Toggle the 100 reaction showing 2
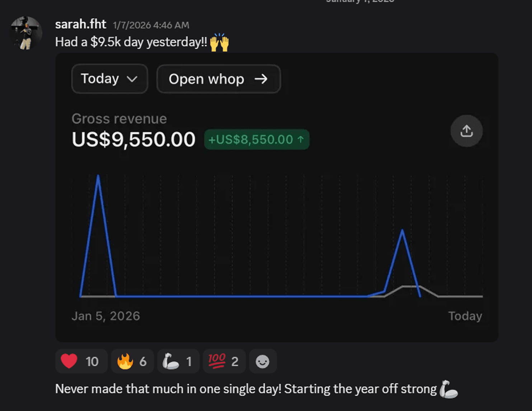Image resolution: width=532 pixels, height=411 pixels. (224, 361)
